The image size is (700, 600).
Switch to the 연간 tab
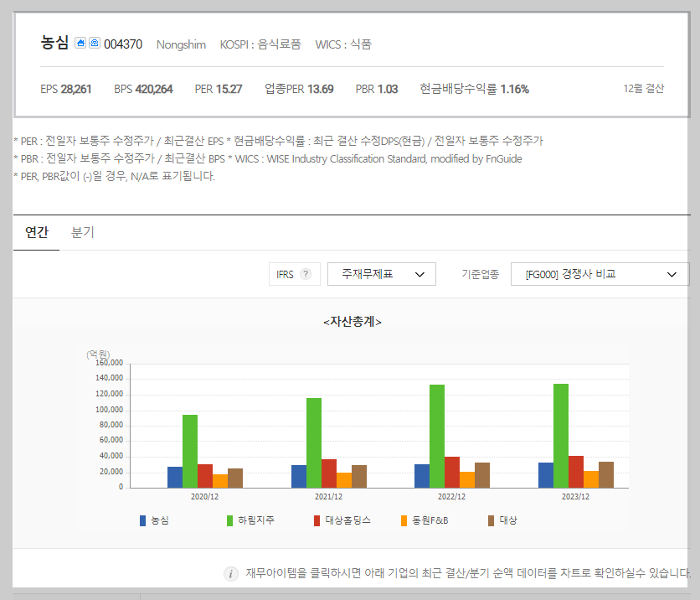(37, 232)
